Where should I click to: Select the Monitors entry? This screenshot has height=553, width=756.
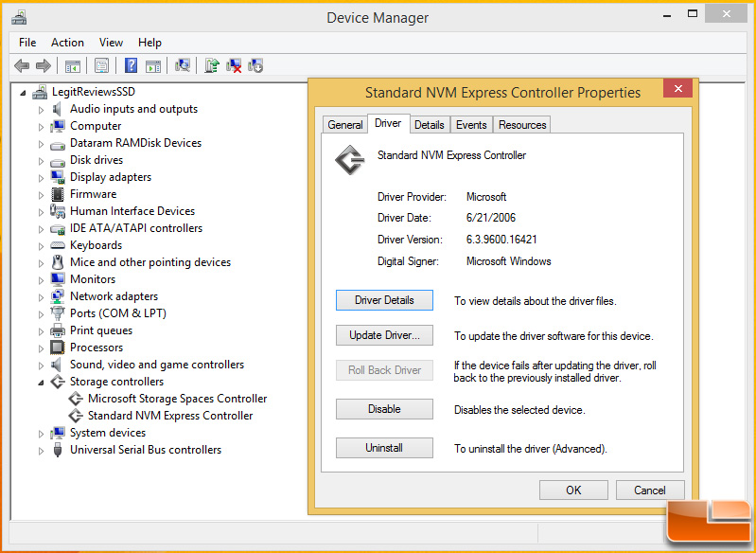93,279
